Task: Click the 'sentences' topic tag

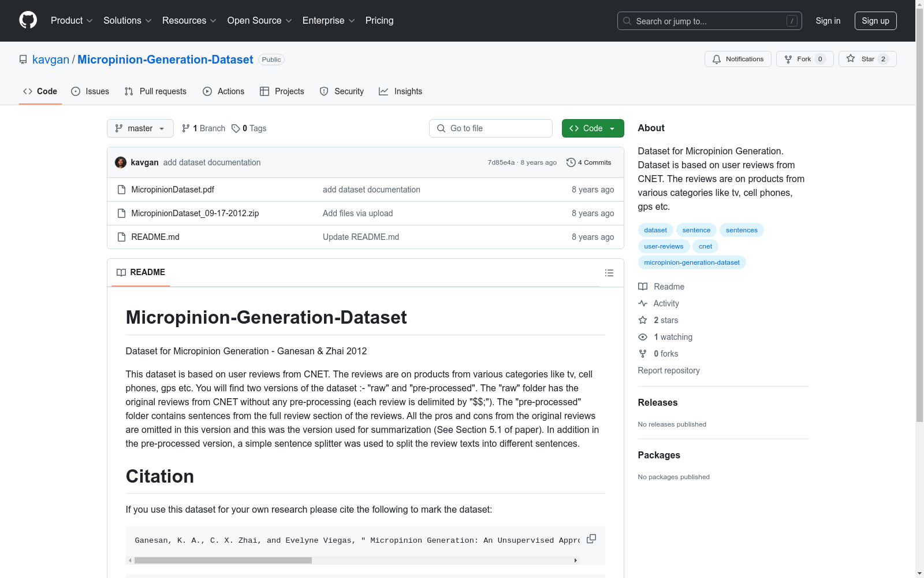Action: coord(742,230)
